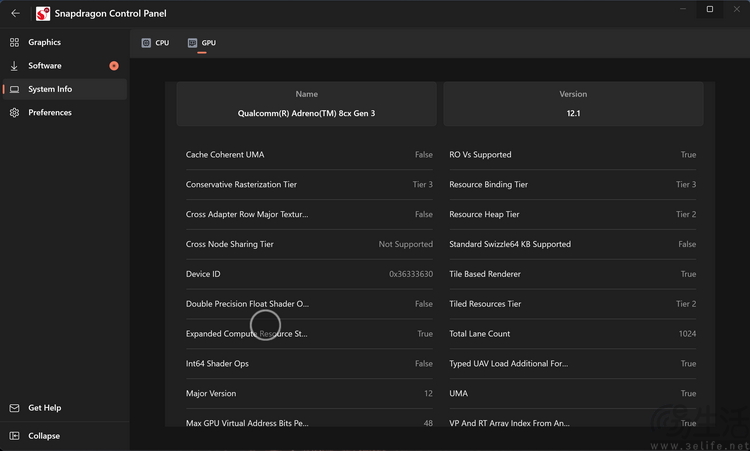Open the Get Help mail icon
This screenshot has width=750, height=451.
(15, 408)
